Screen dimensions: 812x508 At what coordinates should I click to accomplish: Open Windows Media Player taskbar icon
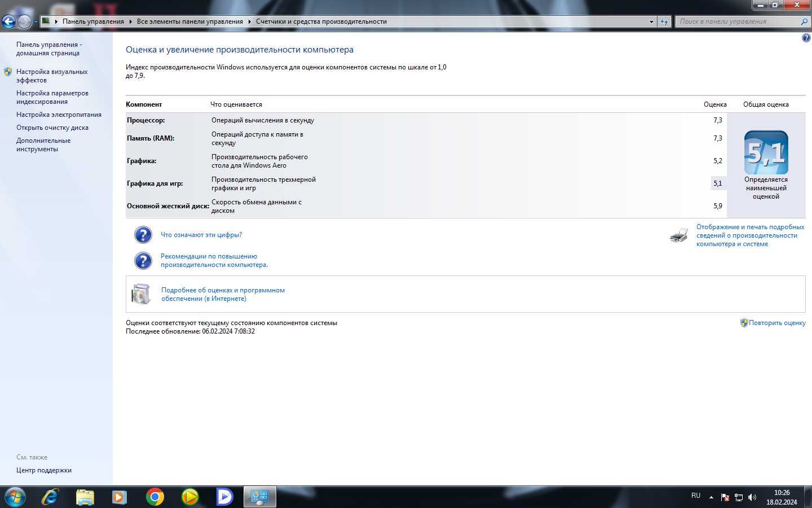(x=119, y=497)
